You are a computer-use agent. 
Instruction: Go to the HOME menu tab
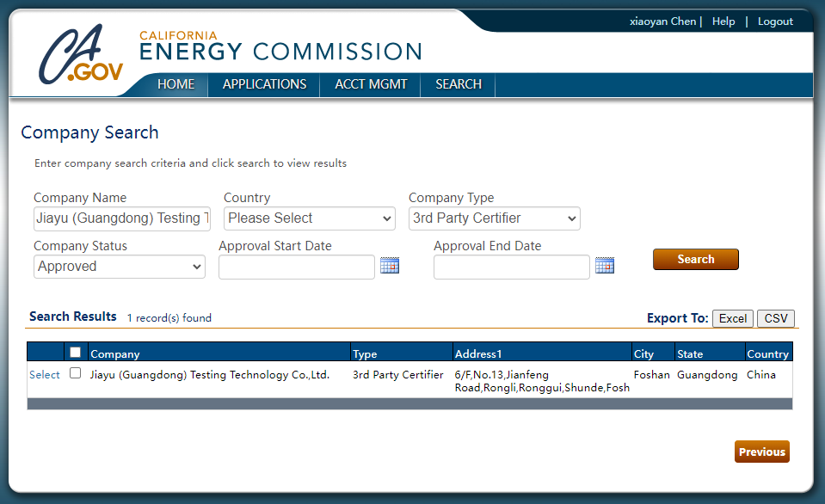tap(176, 84)
